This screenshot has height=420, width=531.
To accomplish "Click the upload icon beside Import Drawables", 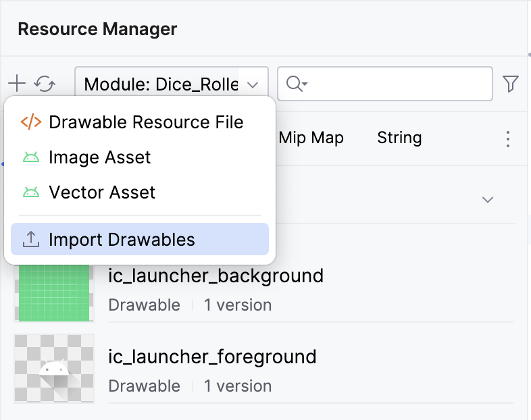I will [x=30, y=240].
